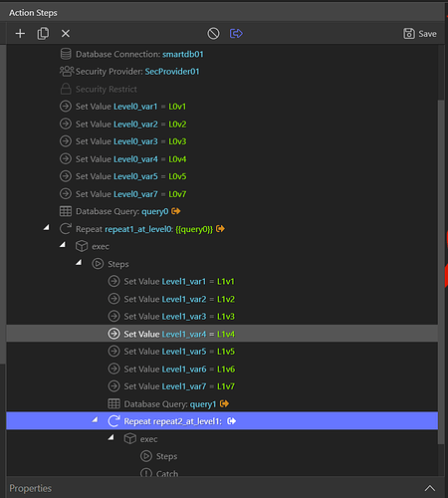Click the output icon beside query1
The height and width of the screenshot is (498, 448).
point(224,403)
